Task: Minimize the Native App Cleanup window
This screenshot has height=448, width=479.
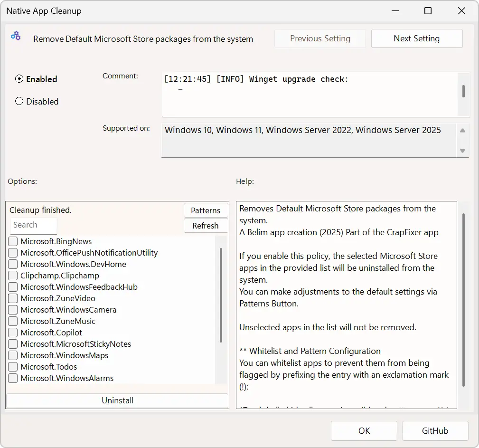Action: click(395, 11)
